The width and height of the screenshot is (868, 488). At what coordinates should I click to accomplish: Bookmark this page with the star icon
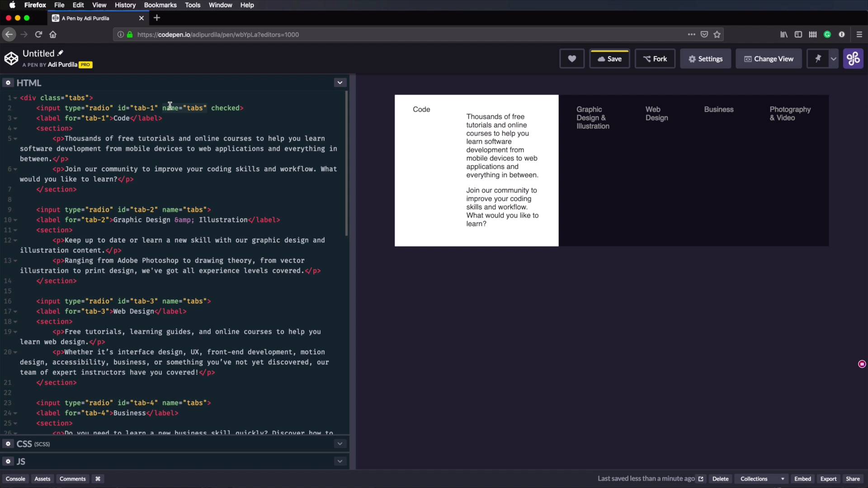click(x=717, y=34)
